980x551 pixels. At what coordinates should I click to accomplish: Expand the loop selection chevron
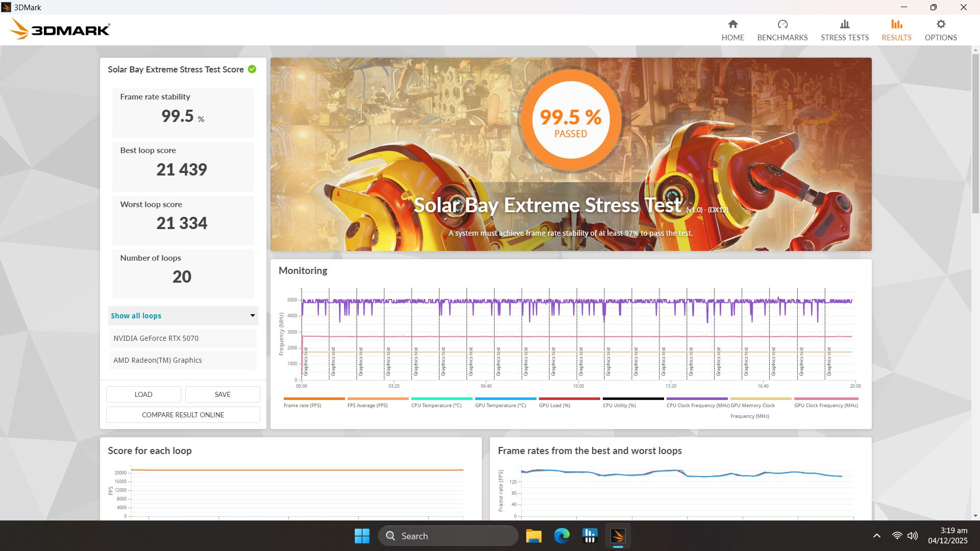251,316
